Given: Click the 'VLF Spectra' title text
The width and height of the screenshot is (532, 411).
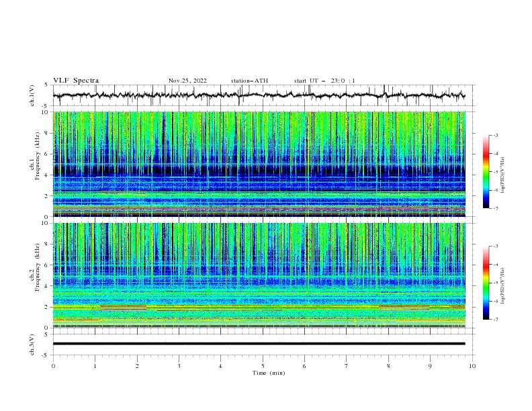Looking at the screenshot, I should 76,81.
